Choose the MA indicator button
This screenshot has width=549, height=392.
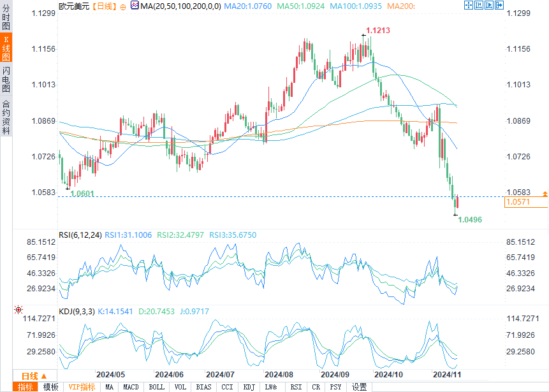[x=109, y=387]
